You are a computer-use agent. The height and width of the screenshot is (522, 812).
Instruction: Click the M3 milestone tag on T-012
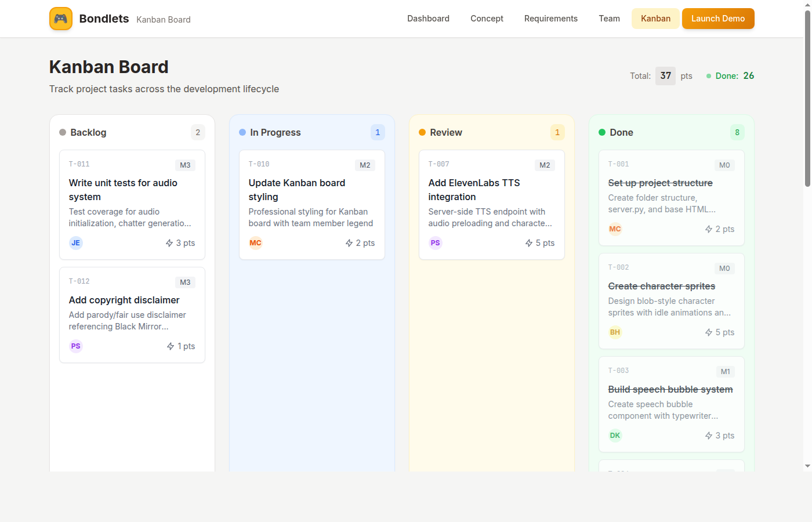[x=185, y=282]
